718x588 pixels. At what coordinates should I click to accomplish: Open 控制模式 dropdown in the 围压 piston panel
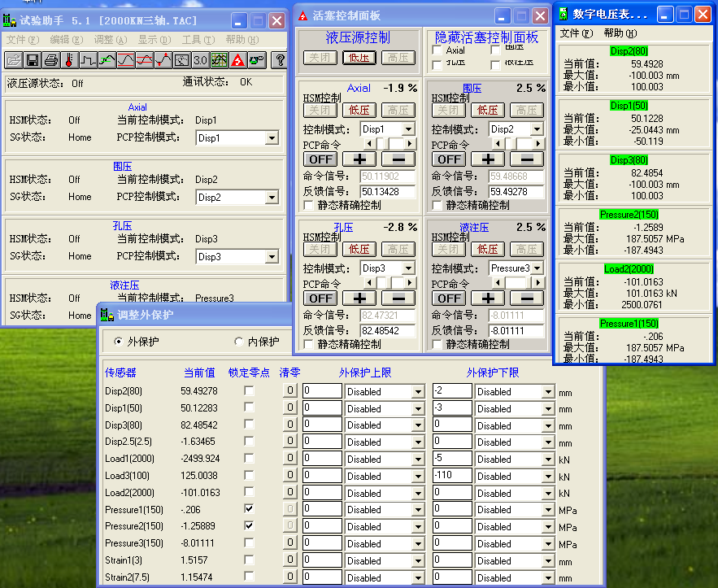pyautogui.click(x=537, y=129)
